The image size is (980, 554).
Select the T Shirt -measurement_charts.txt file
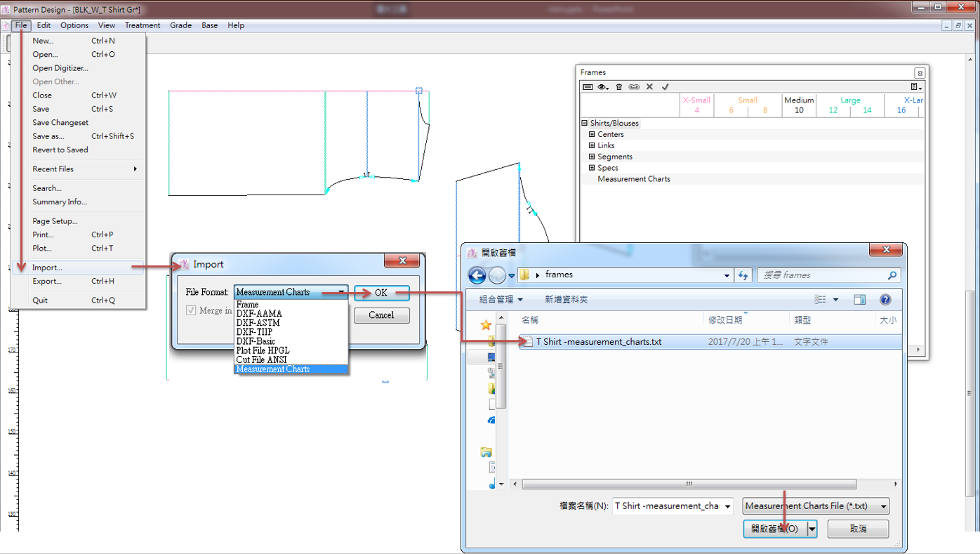(x=598, y=342)
